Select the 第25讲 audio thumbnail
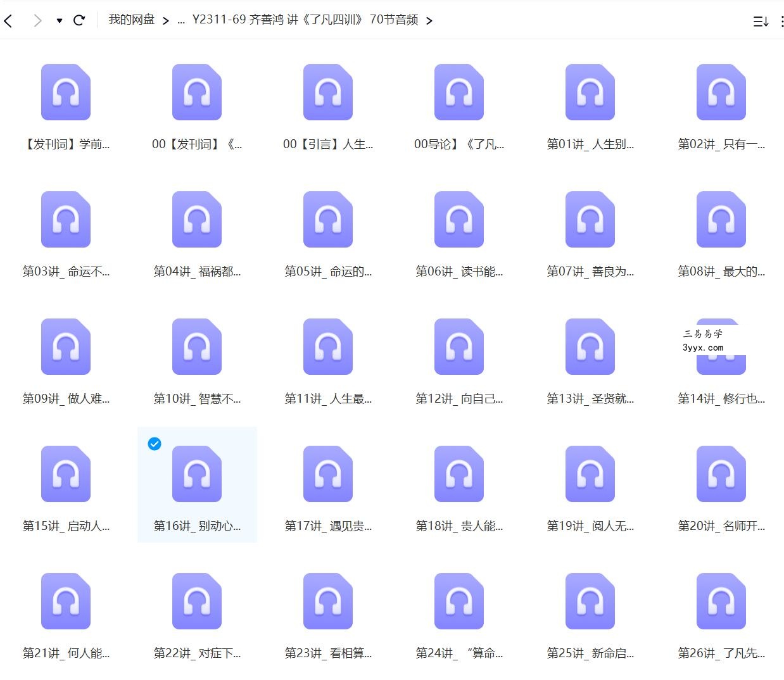Image resolution: width=784 pixels, height=680 pixels. pos(590,601)
